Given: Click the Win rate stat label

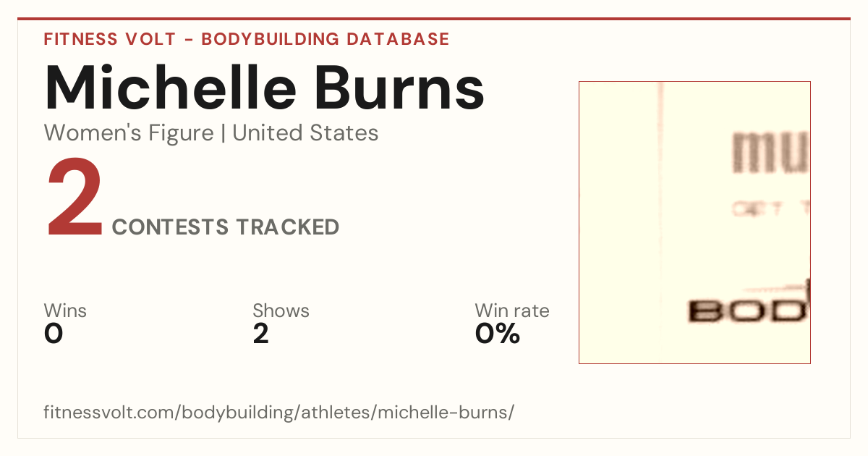Looking at the screenshot, I should click(512, 311).
